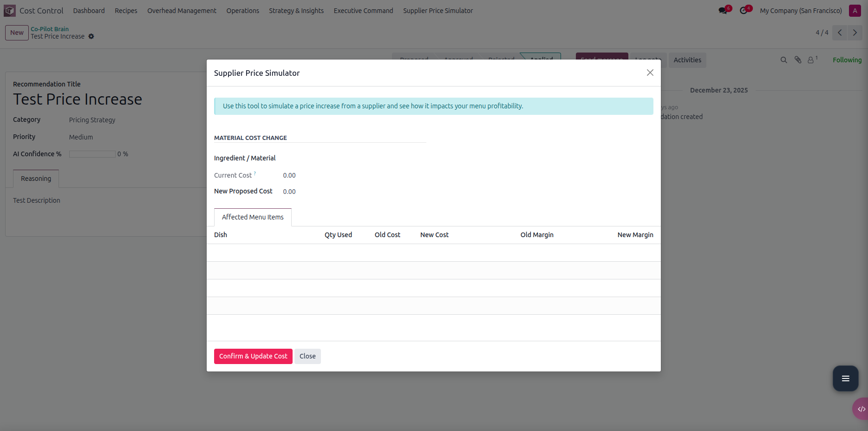868x431 pixels.
Task: Select the Affected Menu Items tab
Action: [253, 217]
